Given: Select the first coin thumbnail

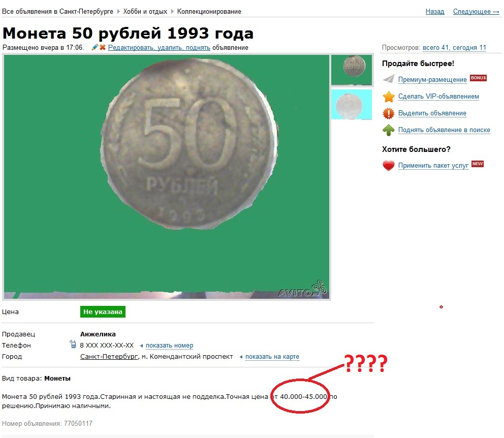Looking at the screenshot, I should tap(351, 70).
